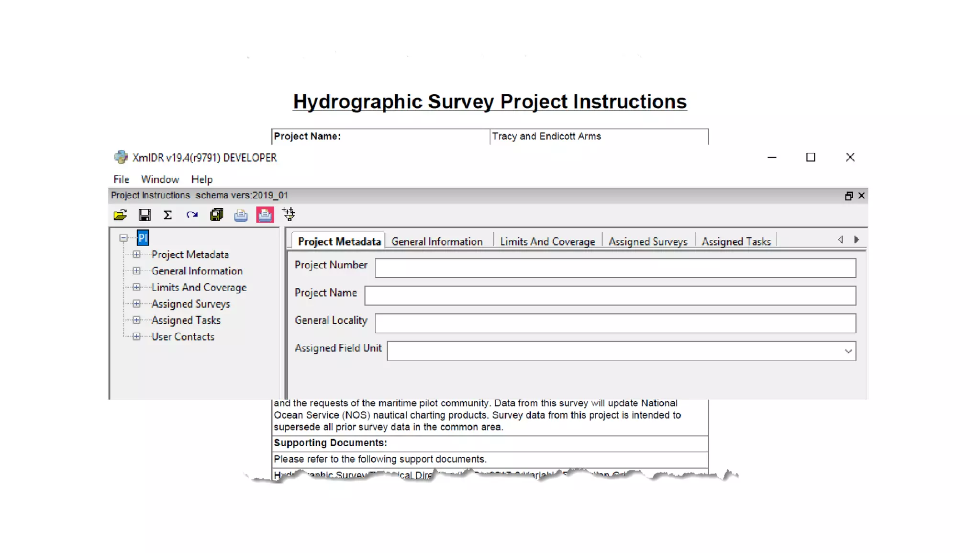Select the PI root tree item
Screen dimensions: 980x553
coord(143,238)
